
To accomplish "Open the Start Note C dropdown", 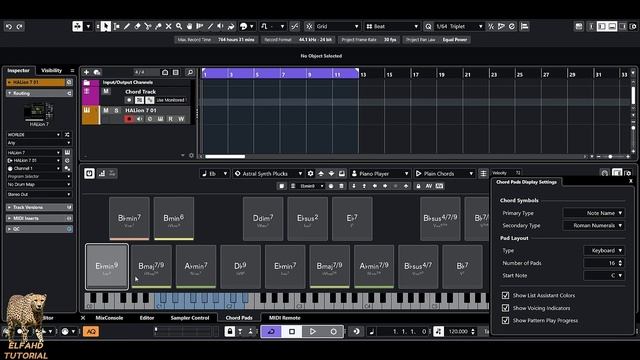I will coord(604,276).
